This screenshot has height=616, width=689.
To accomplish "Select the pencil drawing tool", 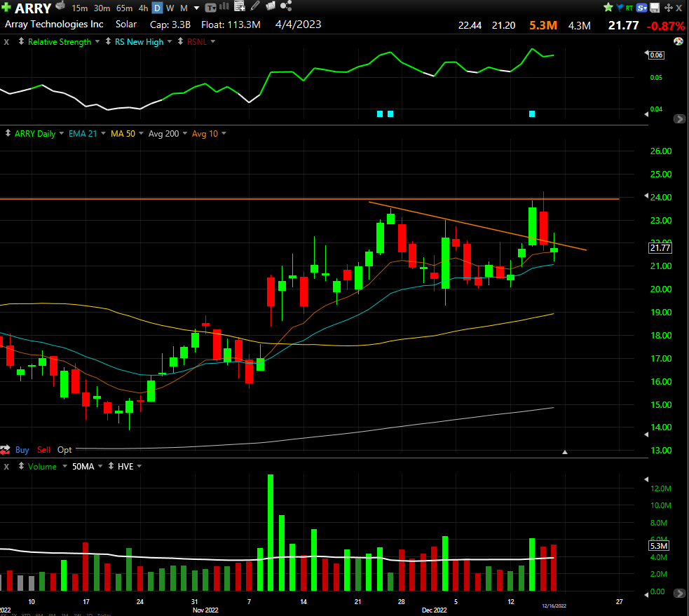I will tap(255, 6).
